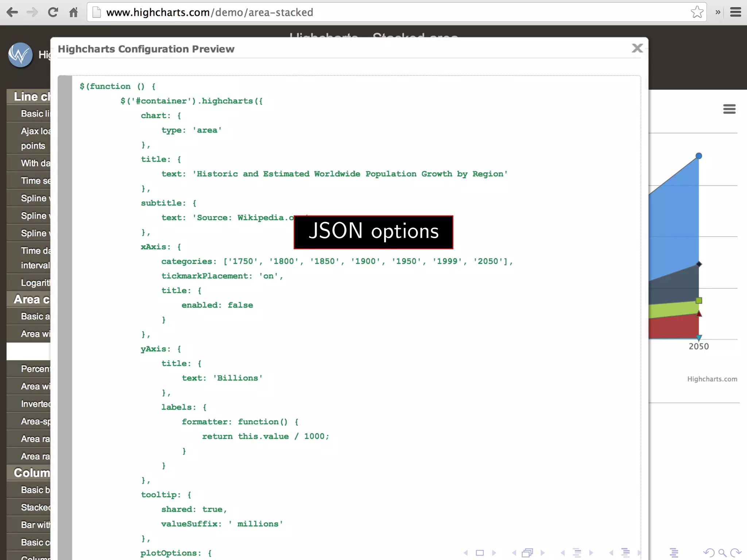747x560 pixels.
Task: Select the 'Basic a' sidebar demo
Action: (29, 316)
